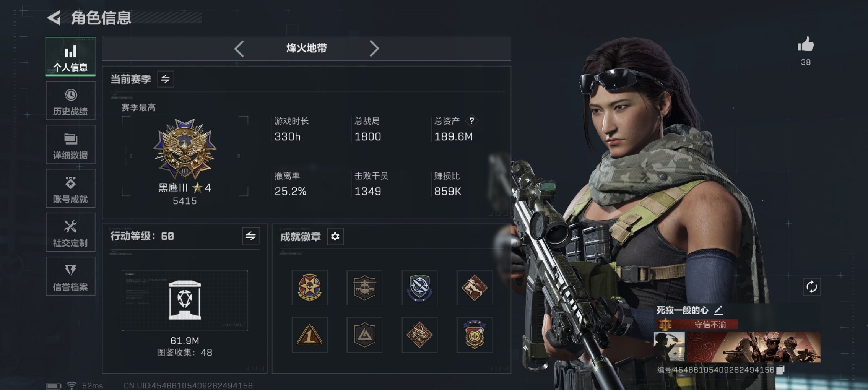Toggle the 当前赛季 swap button

point(166,79)
